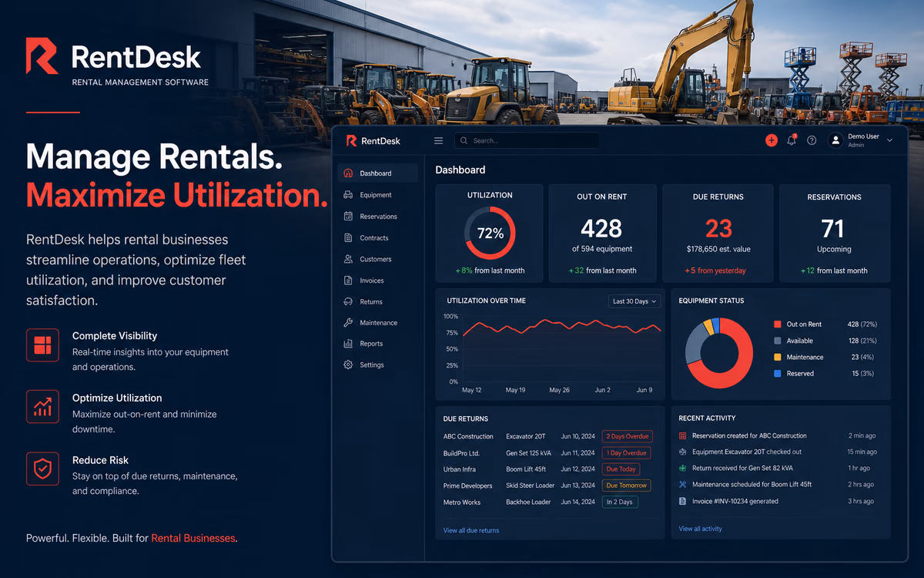Viewport: 924px width, 578px height.
Task: Click the Reservations 71 card
Action: 835,234
